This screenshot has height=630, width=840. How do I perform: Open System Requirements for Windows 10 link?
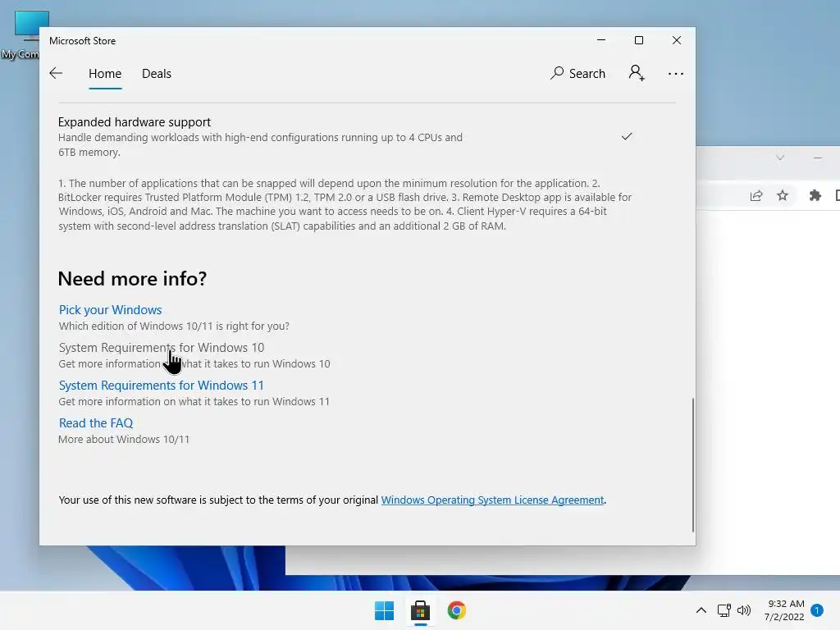click(x=162, y=348)
